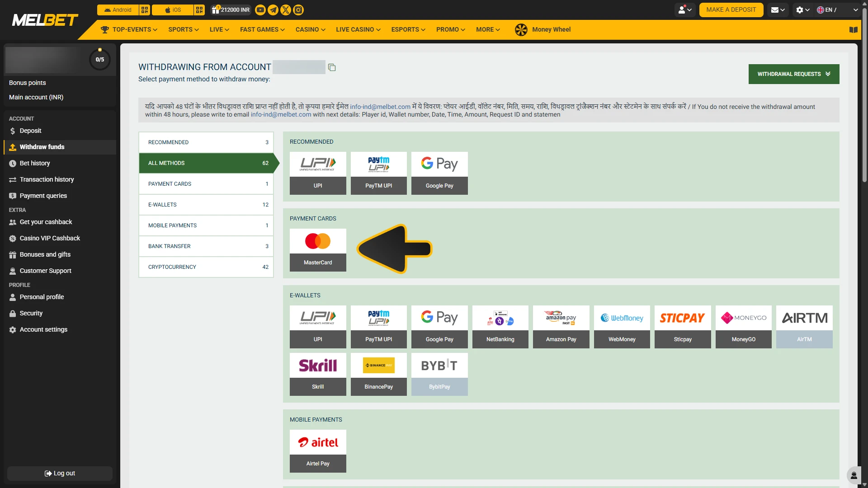Switch to Bank Transfer tab
The height and width of the screenshot is (488, 868).
[x=206, y=246]
